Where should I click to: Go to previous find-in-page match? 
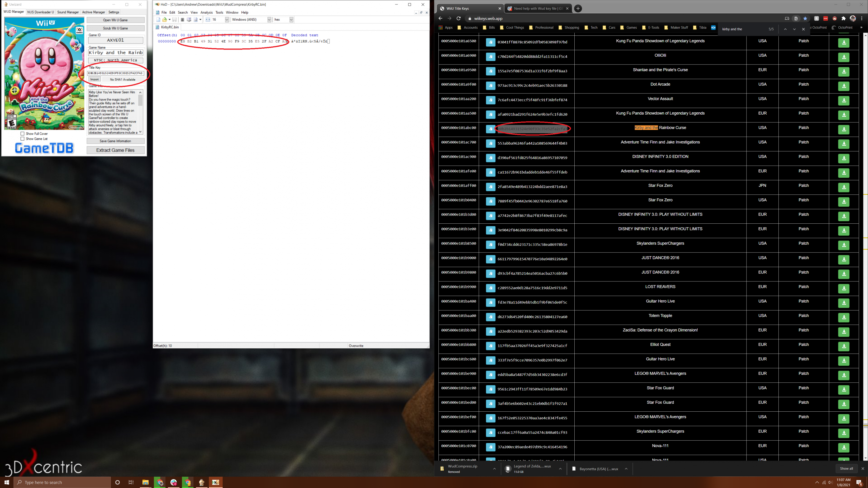click(x=785, y=29)
